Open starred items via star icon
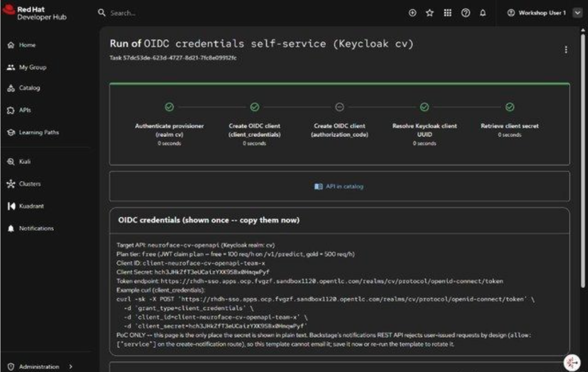588x372 pixels. pos(430,13)
